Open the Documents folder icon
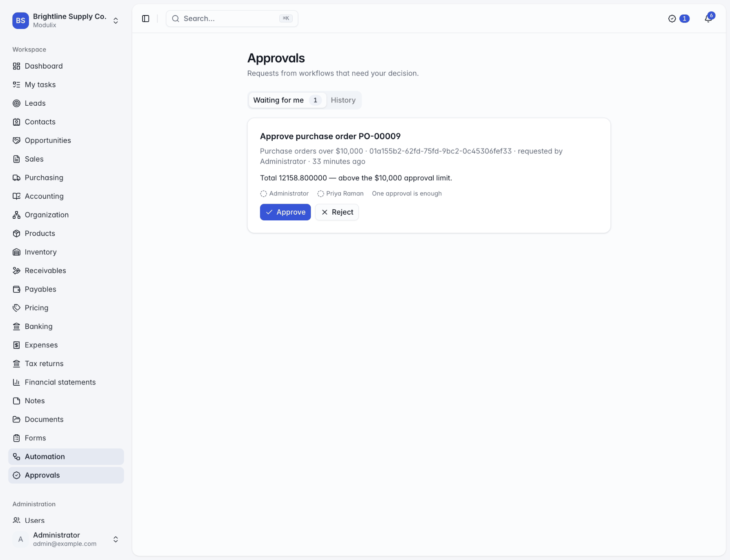730x560 pixels. tap(16, 419)
